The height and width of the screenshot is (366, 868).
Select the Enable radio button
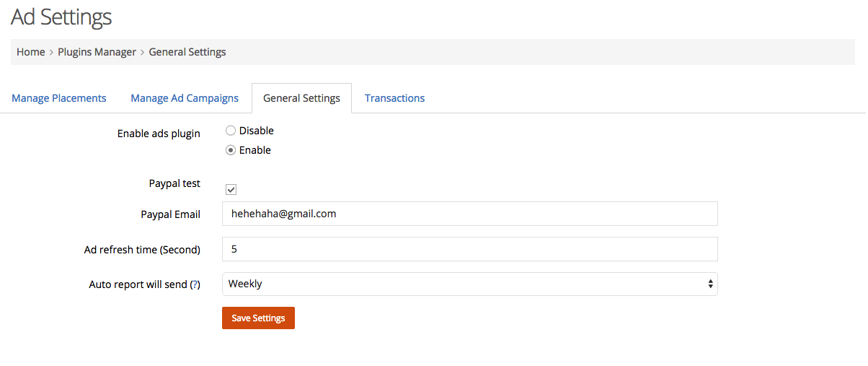click(231, 150)
